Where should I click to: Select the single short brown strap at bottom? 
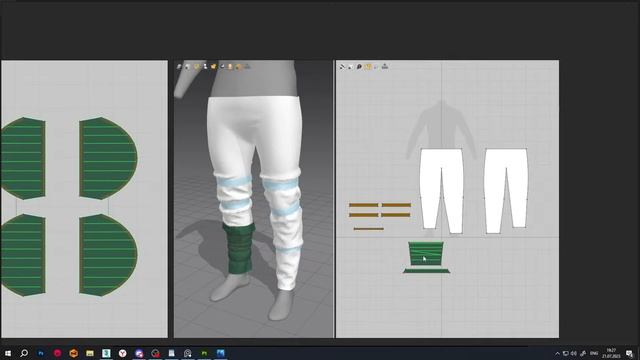[x=369, y=229]
